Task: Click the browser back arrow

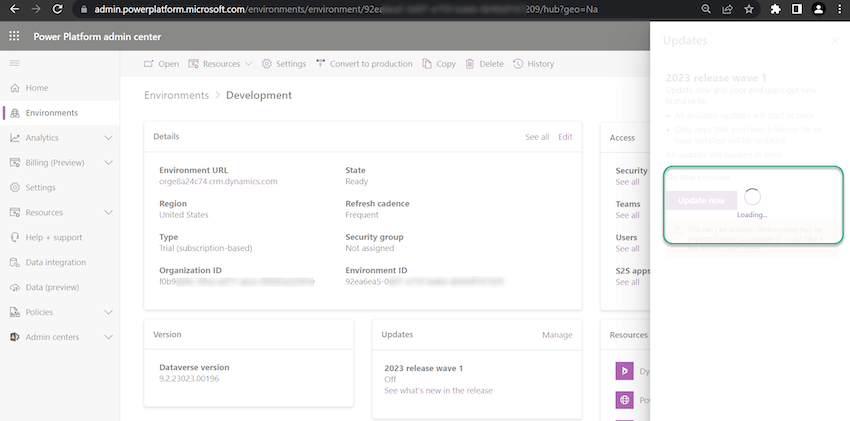Action: (x=15, y=9)
